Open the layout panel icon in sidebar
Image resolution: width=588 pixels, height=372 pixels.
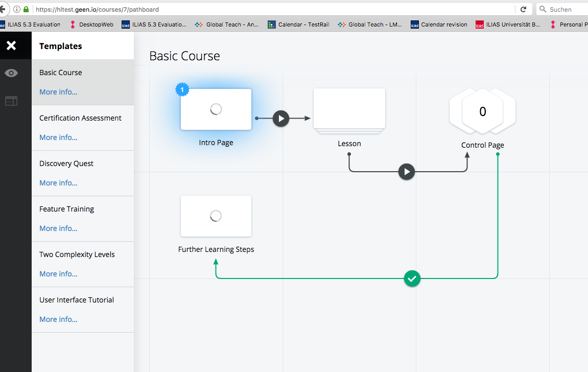pos(11,101)
